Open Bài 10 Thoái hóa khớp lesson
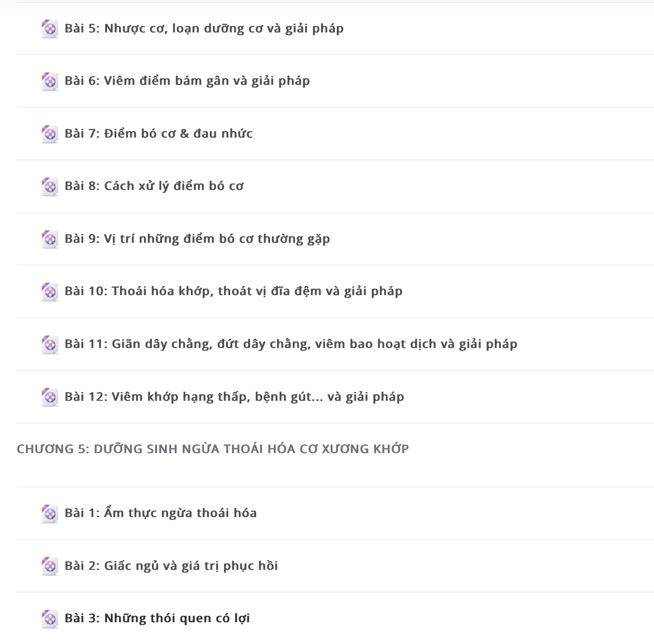 [233, 291]
